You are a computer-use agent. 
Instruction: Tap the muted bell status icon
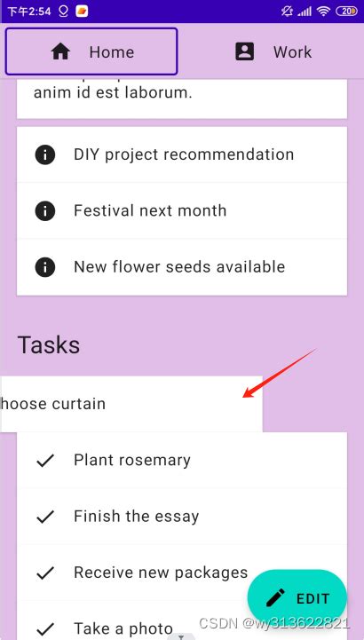[x=288, y=12]
